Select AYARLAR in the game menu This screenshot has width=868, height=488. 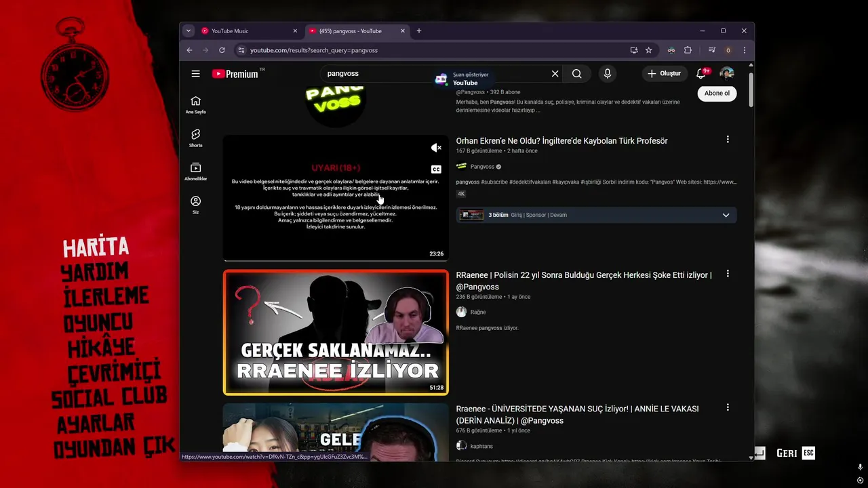[x=96, y=424]
